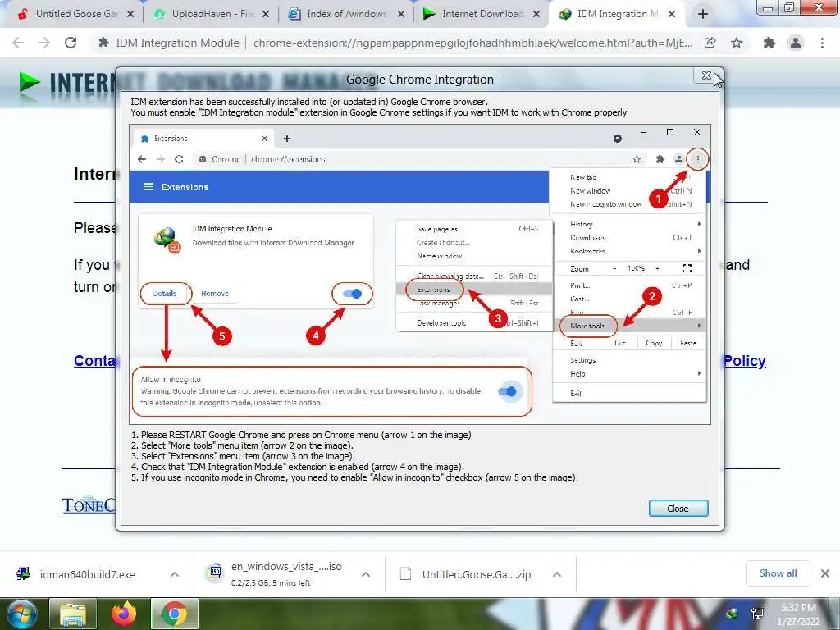840x630 pixels.
Task: Launch Firefox from the taskbar
Action: pyautogui.click(x=124, y=614)
